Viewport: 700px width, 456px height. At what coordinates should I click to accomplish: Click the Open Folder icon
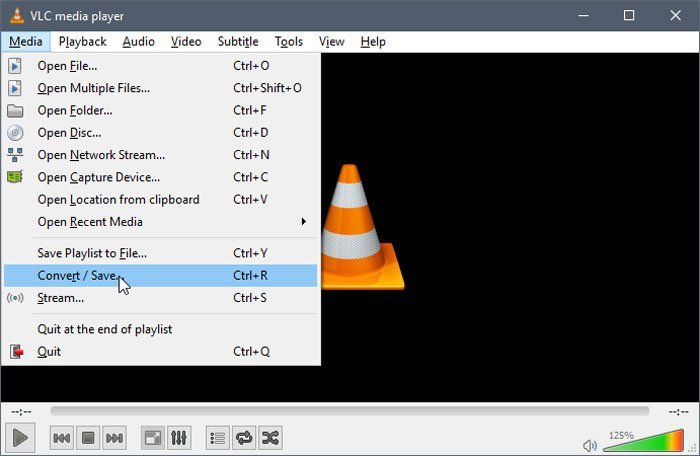pos(15,110)
